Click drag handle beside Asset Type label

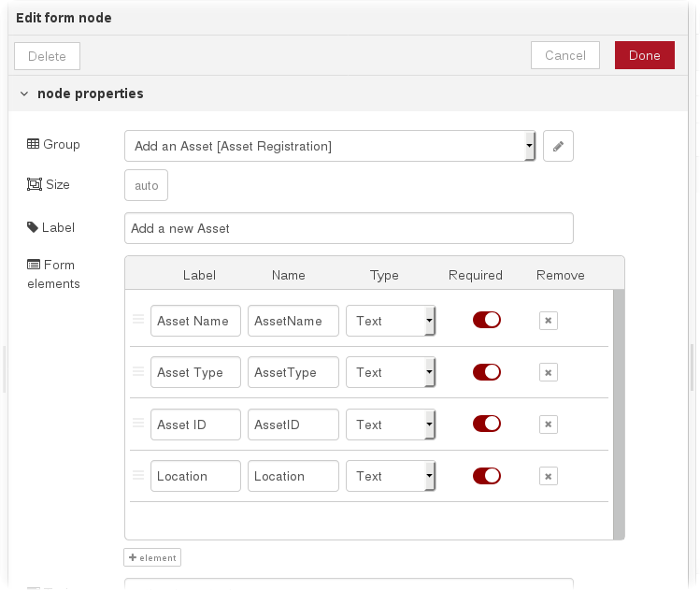tap(138, 371)
